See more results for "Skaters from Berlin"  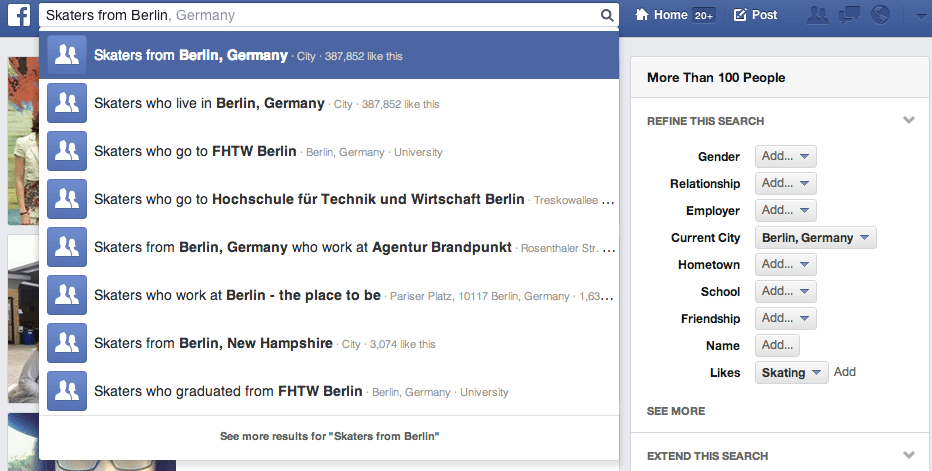[x=329, y=436]
